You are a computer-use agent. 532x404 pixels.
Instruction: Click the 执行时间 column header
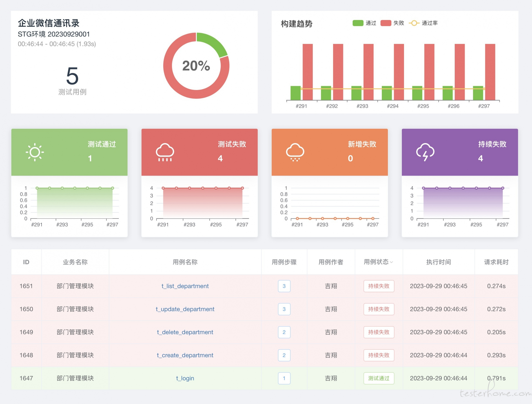(x=439, y=262)
